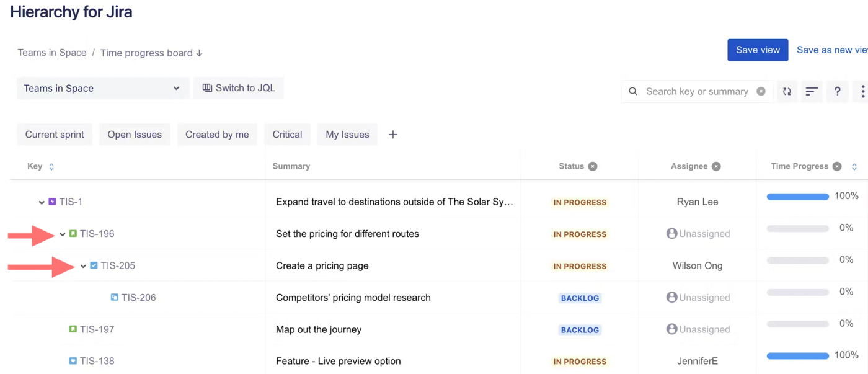Toggle the Current sprint quick filter
The width and height of the screenshot is (868, 374).
[x=55, y=135]
